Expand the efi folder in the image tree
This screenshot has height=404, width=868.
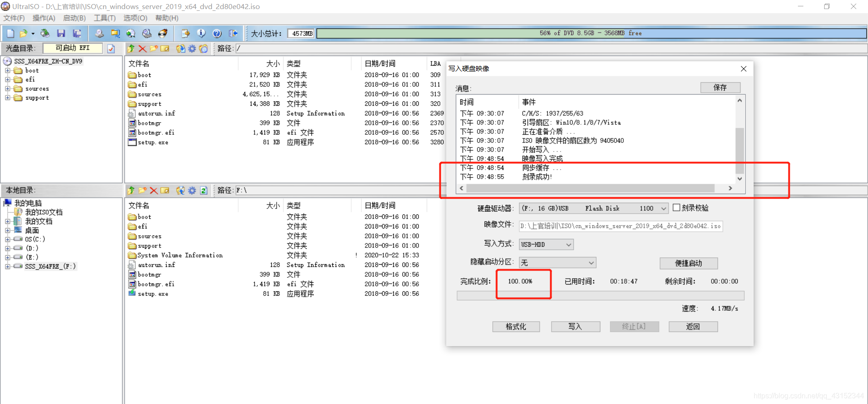coord(7,80)
